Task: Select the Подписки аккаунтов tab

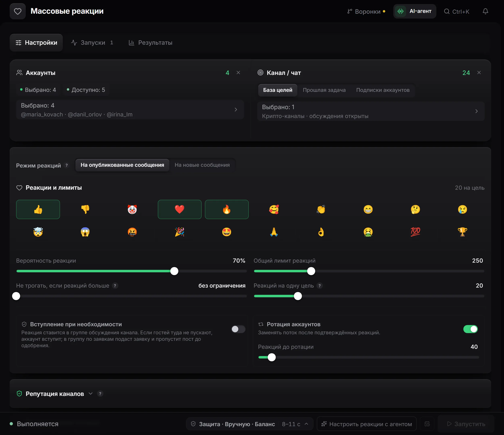Action: click(383, 90)
